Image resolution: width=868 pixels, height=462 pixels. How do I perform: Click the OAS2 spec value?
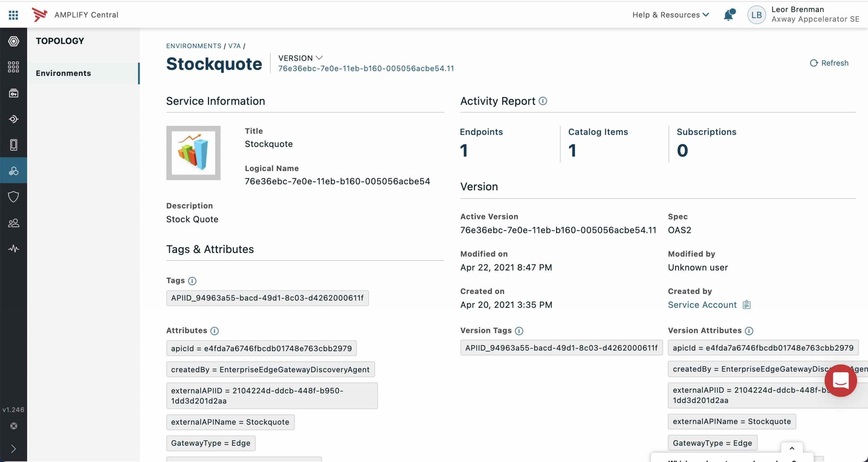tap(679, 230)
